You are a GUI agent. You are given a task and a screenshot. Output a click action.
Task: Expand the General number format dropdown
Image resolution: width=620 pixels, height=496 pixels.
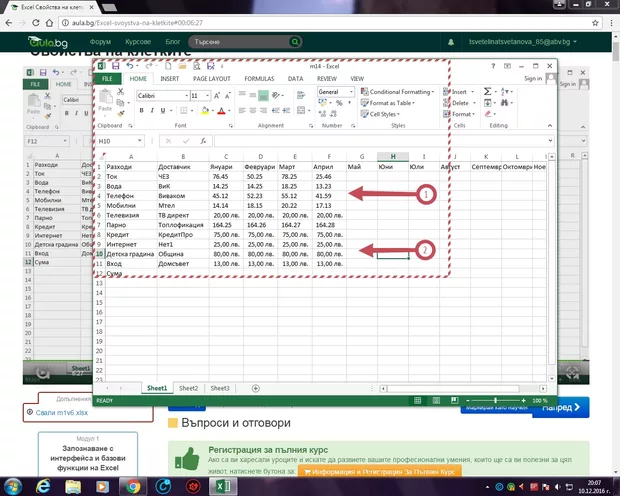332,91
